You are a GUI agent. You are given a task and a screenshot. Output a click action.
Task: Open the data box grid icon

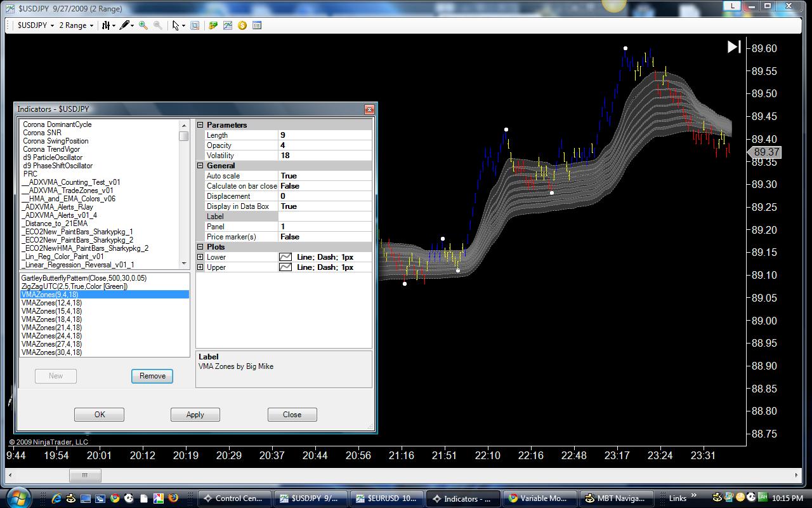coord(257,25)
